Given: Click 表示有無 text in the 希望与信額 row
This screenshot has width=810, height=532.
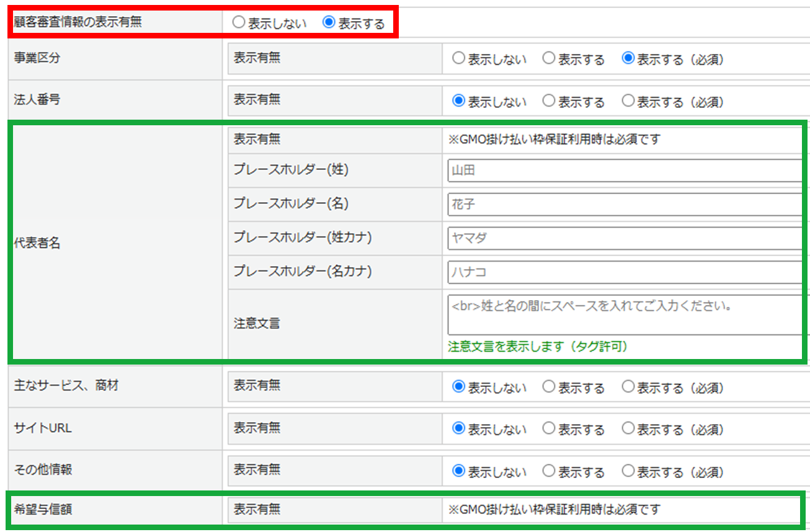Looking at the screenshot, I should [x=257, y=510].
